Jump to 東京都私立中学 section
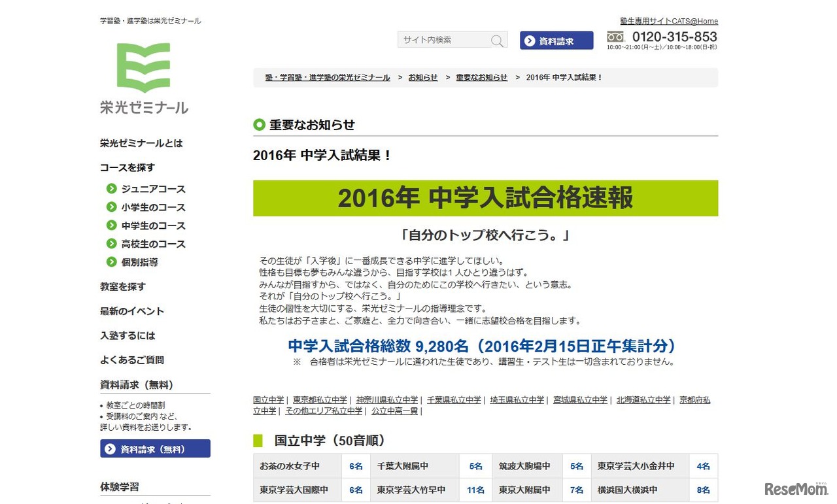Screen dimensions: 837x504 (x=320, y=400)
